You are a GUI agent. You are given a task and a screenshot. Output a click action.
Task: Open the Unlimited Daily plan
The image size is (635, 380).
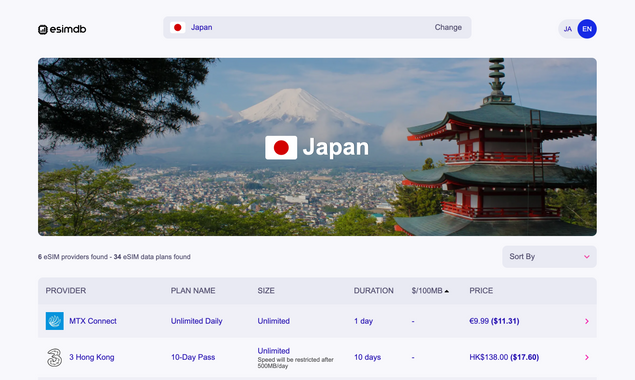coord(196,321)
